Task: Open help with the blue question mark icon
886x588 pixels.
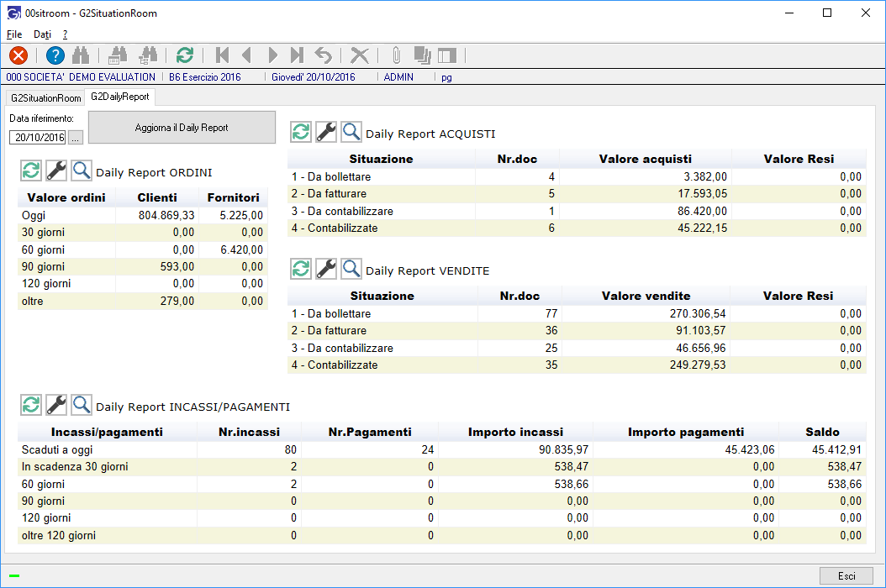Action: (x=55, y=55)
